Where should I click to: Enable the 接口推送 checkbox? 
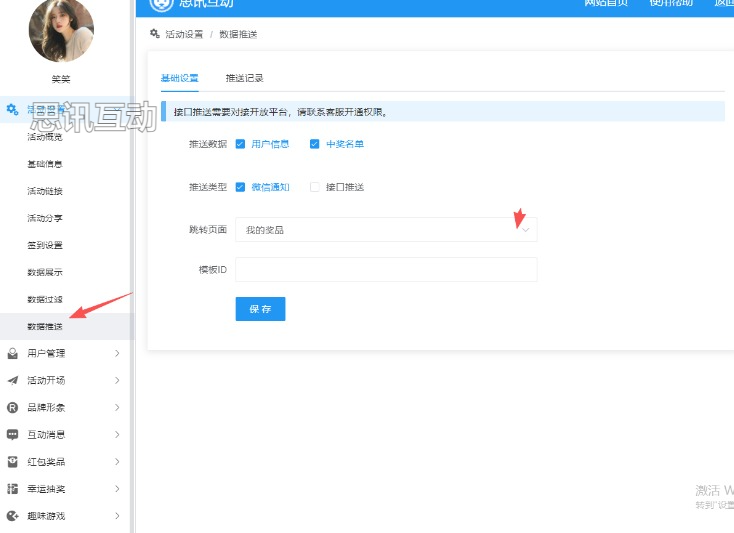[x=315, y=187]
